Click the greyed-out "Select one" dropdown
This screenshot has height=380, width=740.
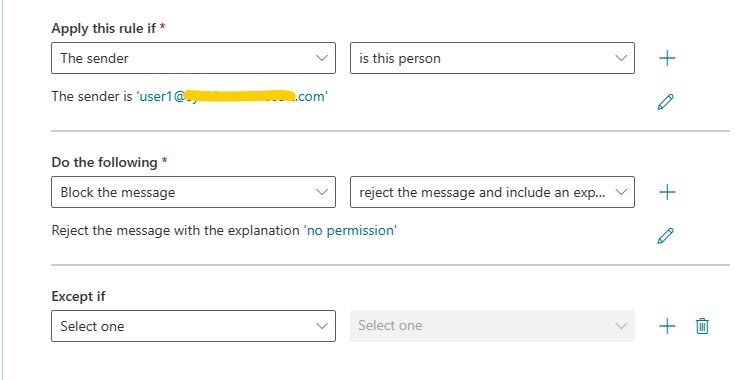pyautogui.click(x=492, y=326)
